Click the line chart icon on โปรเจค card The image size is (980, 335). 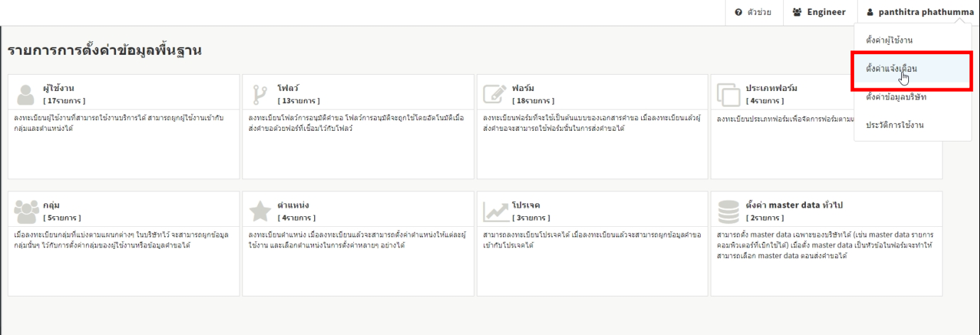tap(494, 211)
